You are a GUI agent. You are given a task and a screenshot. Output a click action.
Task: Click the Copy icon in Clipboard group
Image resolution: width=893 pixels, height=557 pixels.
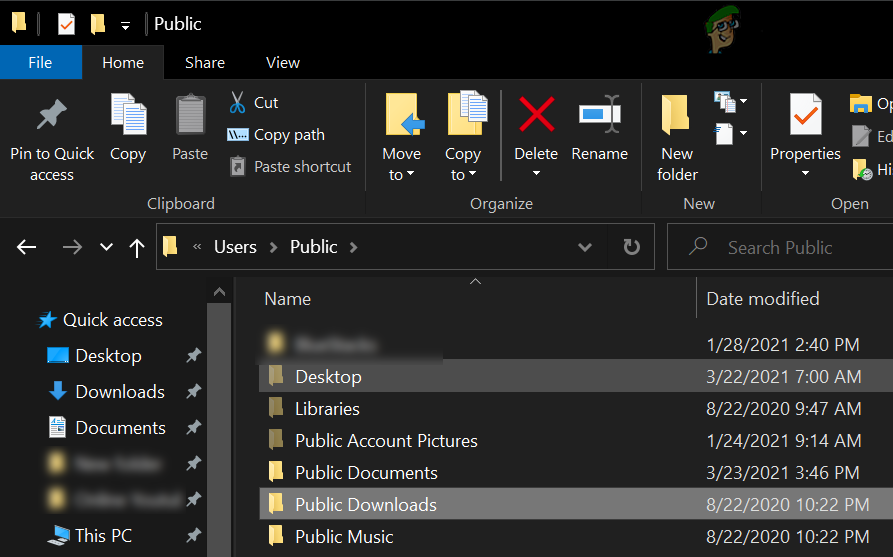128,116
